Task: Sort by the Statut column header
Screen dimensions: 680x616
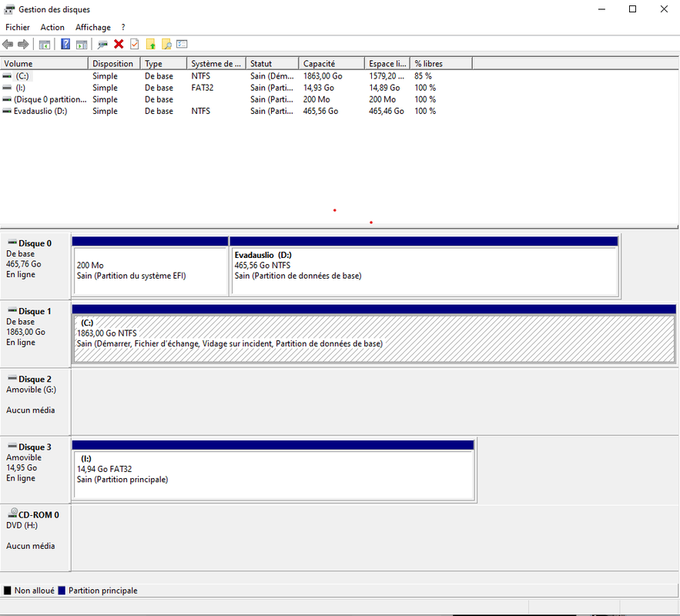Action: click(x=273, y=64)
